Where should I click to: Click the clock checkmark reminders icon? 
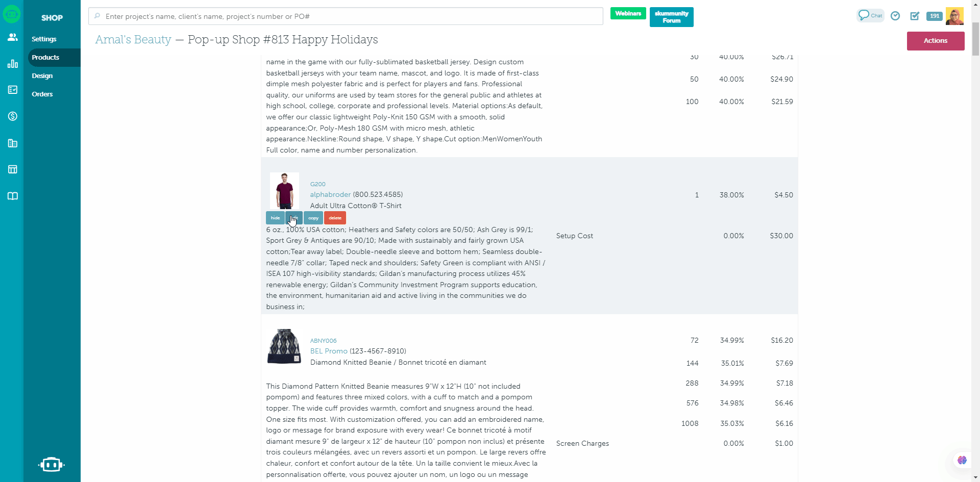point(895,16)
